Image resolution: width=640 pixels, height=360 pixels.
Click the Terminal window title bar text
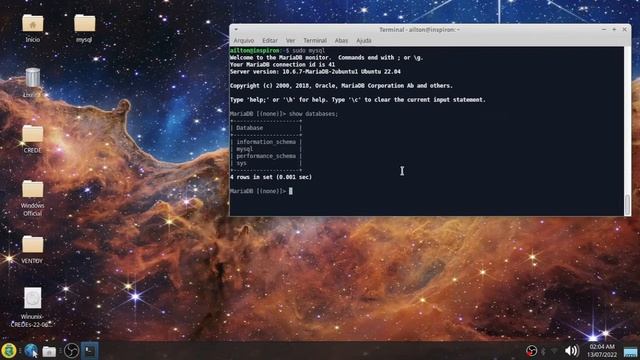tap(419, 29)
